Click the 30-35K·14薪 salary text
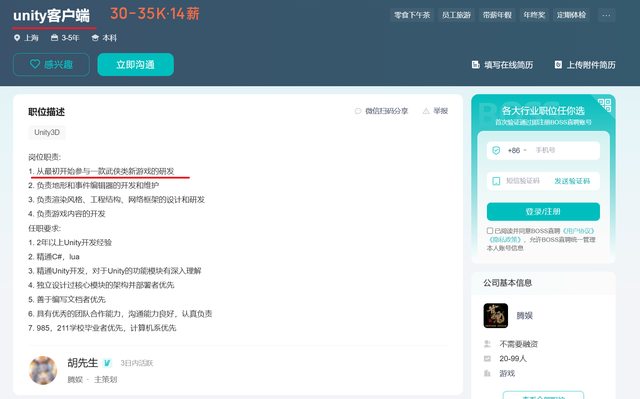640x399 pixels. [x=155, y=14]
